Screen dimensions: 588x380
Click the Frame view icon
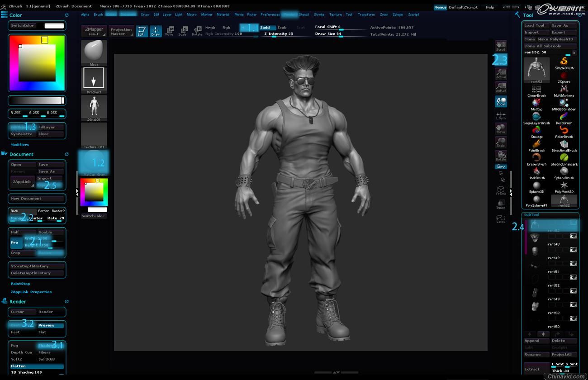coord(501,190)
